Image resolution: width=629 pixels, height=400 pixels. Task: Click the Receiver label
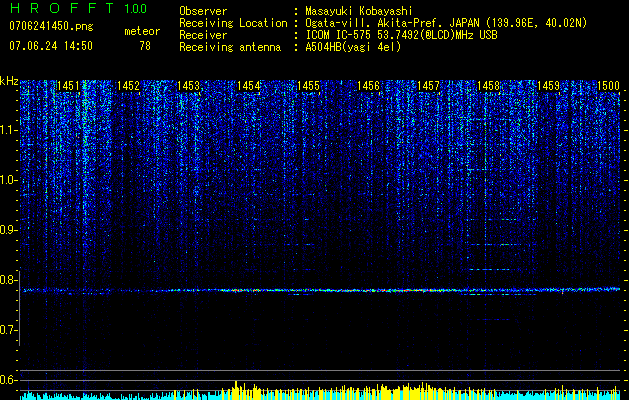coord(203,35)
